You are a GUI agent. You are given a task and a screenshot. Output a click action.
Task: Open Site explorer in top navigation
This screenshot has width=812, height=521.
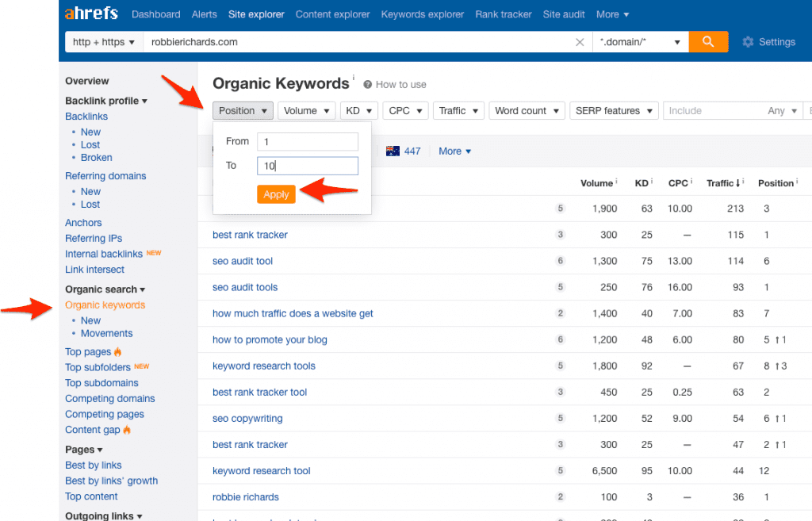coord(256,14)
